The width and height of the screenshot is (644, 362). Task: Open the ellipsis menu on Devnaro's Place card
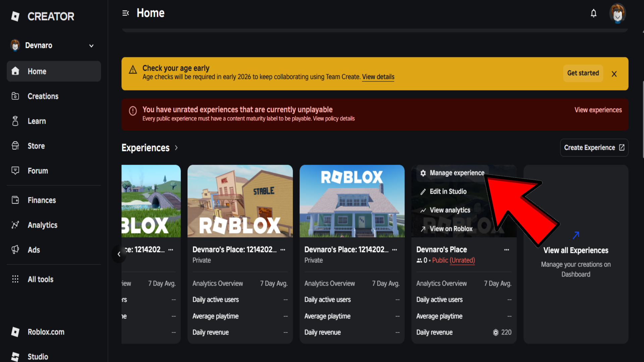point(507,249)
